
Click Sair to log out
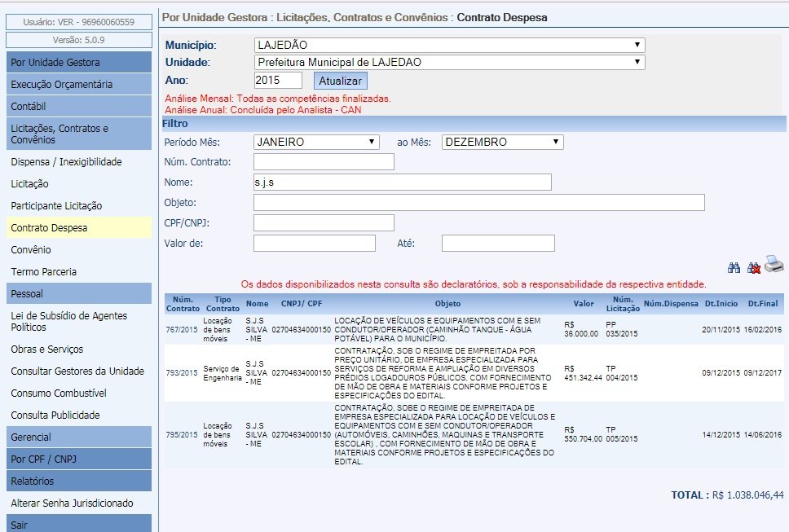19,525
